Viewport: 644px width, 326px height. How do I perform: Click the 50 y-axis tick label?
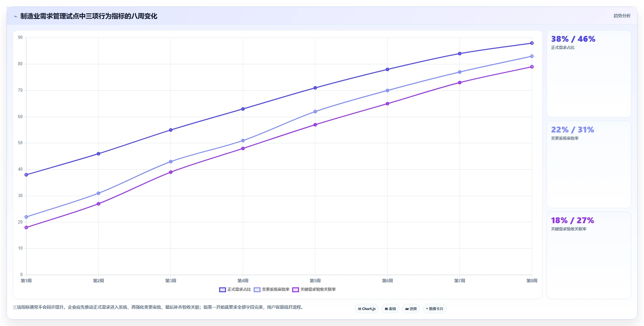pyautogui.click(x=21, y=143)
